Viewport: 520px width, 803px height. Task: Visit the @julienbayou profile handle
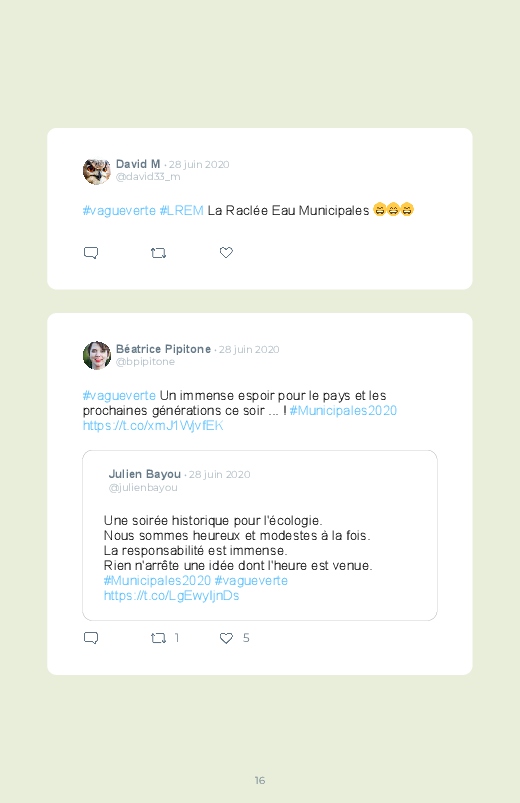143,488
